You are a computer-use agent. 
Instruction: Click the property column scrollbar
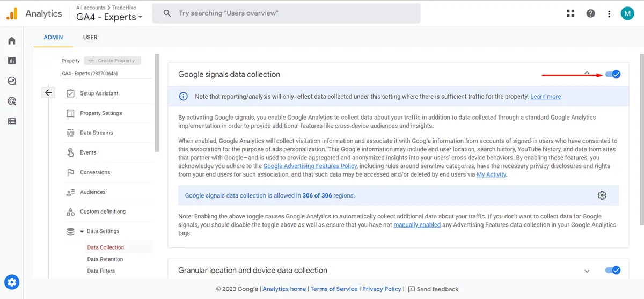coord(157,103)
